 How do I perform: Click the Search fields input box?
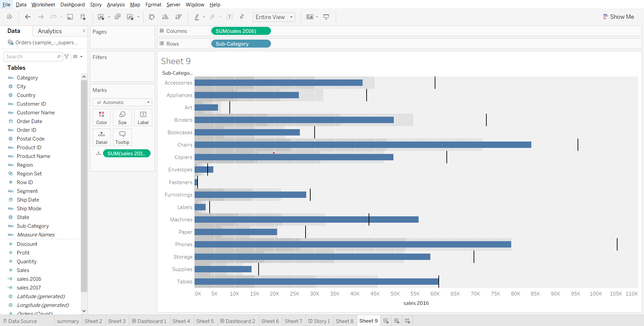[x=31, y=57]
